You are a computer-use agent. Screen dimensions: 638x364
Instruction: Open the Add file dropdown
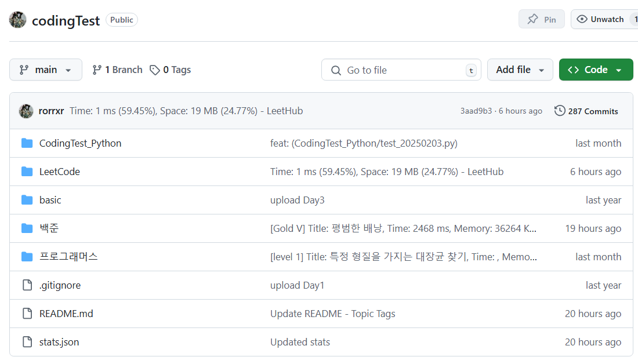pyautogui.click(x=520, y=70)
